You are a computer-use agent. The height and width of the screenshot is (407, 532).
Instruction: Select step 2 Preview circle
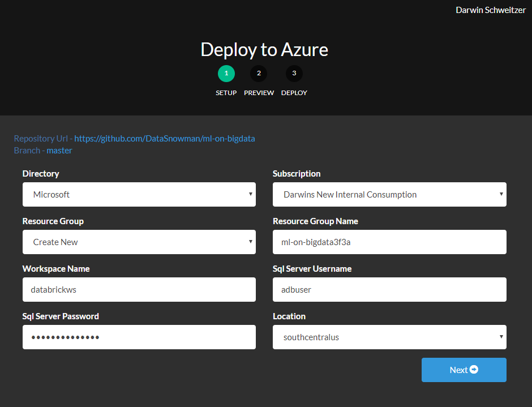[259, 74]
